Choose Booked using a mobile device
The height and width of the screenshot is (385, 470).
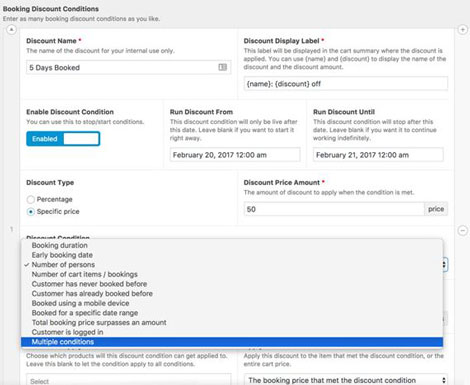232,303
